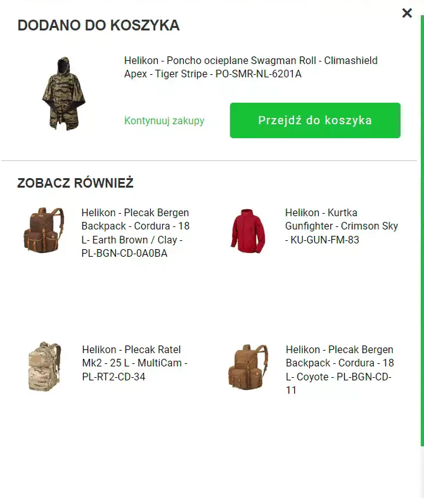Open Plecak Ratel Mk2 25 L MultiCam link
The width and height of the screenshot is (424, 504).
tap(135, 363)
